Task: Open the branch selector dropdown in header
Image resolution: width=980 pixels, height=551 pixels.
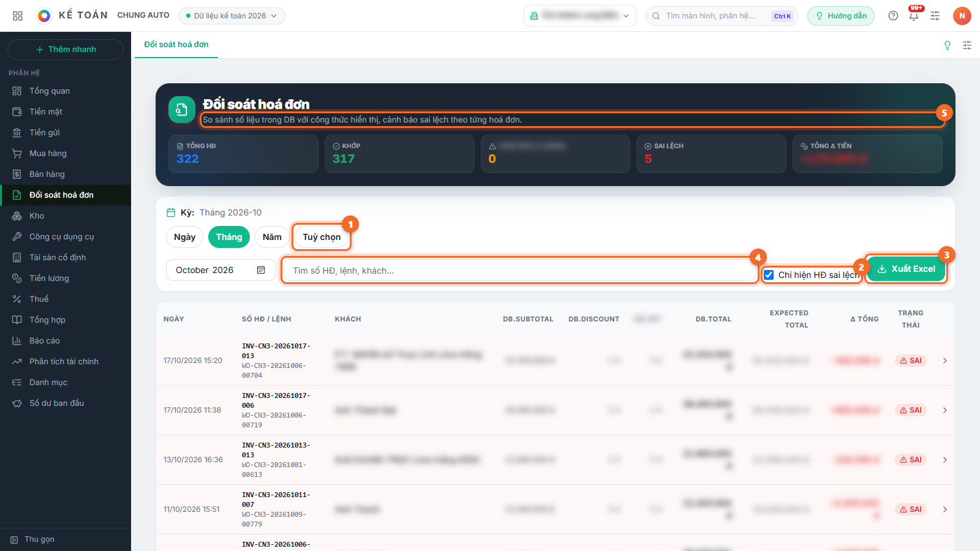Action: coord(580,16)
